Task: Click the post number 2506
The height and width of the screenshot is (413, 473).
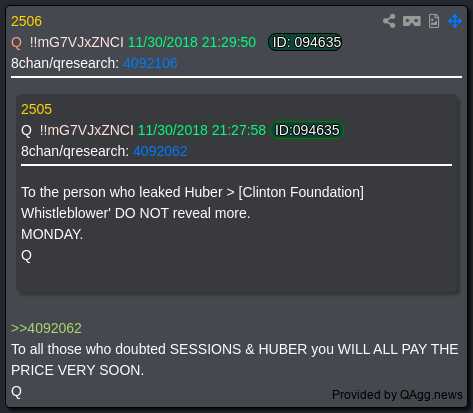Action: (26, 21)
